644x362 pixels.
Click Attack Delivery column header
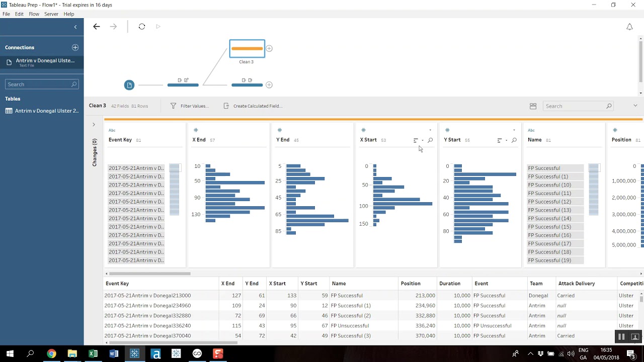tap(577, 284)
